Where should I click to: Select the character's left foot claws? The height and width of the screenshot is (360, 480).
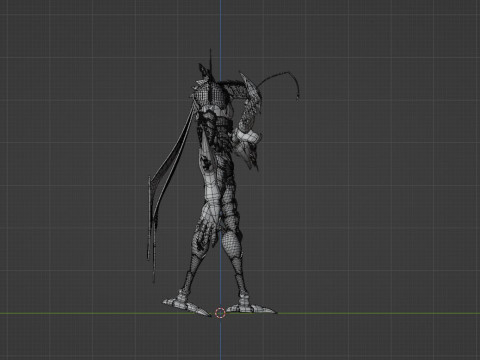click(x=187, y=305)
